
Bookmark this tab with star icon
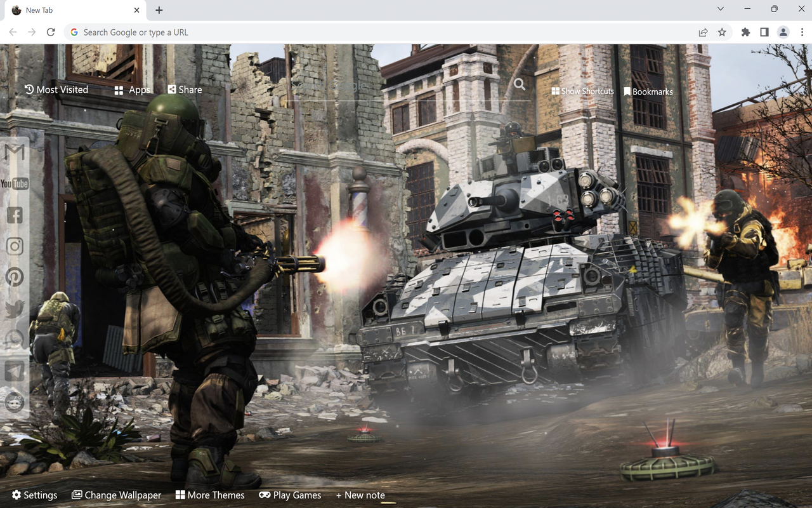[722, 32]
